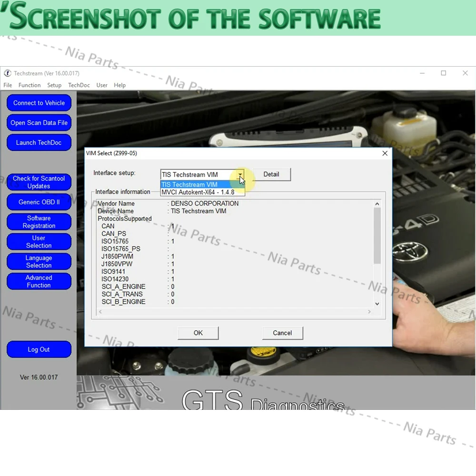Viewport: 476px width, 476px height.
Task: Minimize the Techstream window
Action: (x=422, y=73)
